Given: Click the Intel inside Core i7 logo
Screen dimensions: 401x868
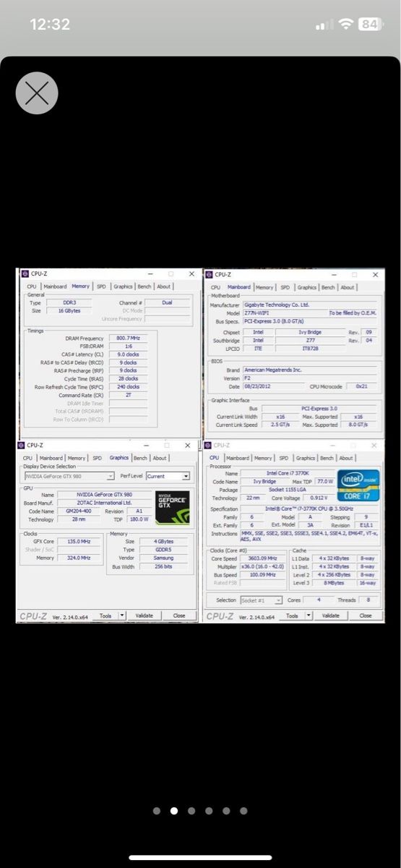Looking at the screenshot, I should (359, 485).
